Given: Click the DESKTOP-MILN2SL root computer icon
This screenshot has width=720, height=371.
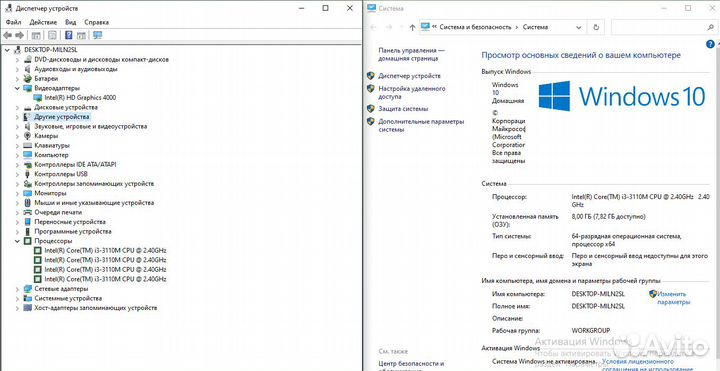Looking at the screenshot, I should click(x=18, y=50).
